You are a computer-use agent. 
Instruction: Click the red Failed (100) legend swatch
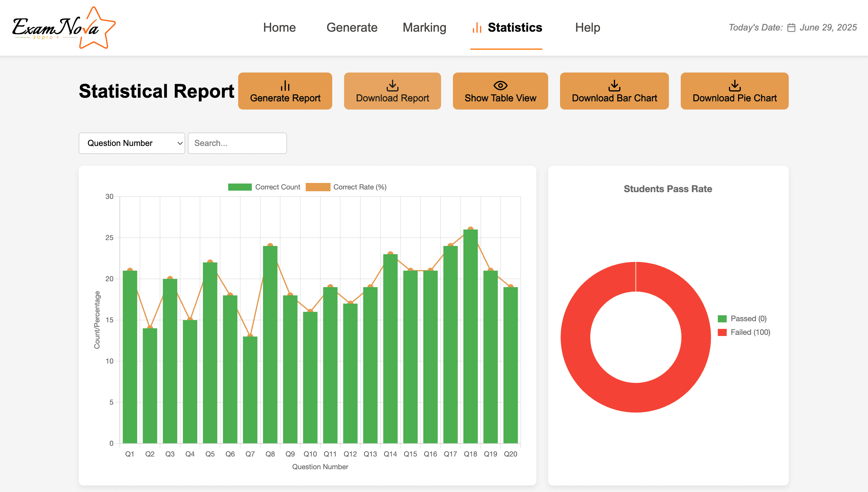point(722,332)
